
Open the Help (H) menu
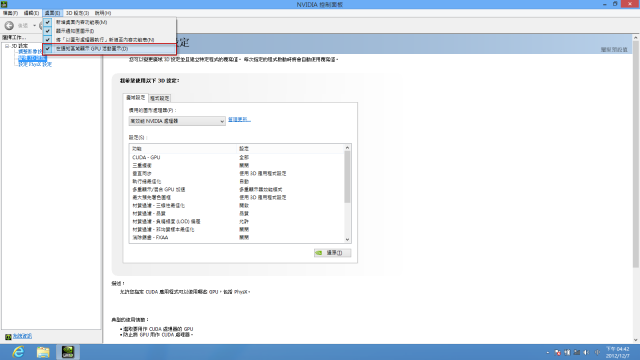click(x=103, y=13)
